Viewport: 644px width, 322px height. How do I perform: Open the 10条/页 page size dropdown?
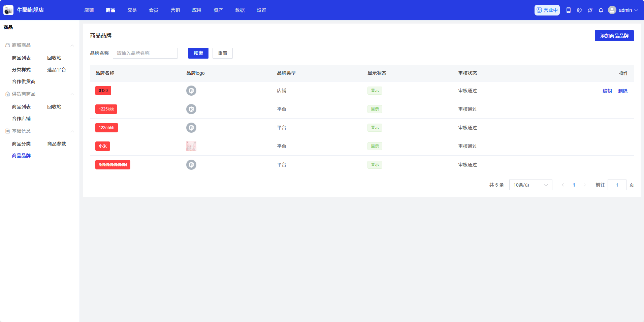point(530,185)
